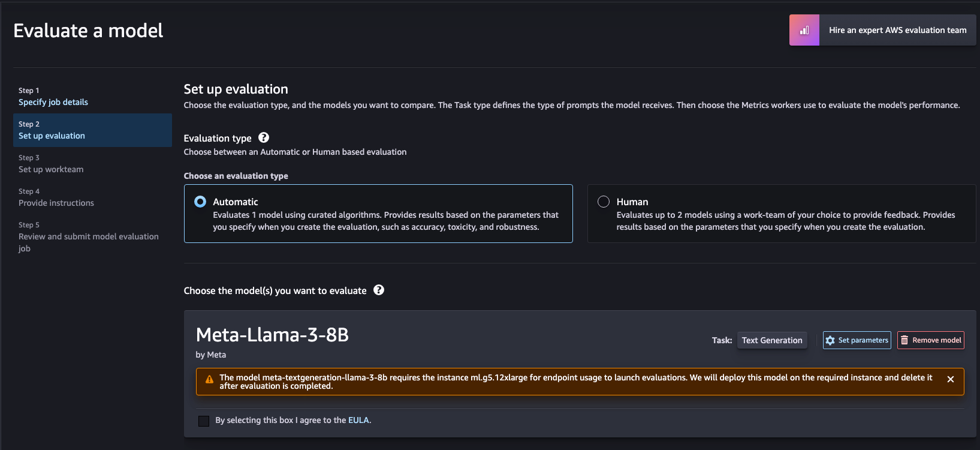Dismiss the ml.g5.12xlarge instance warning
Viewport: 980px width, 450px height.
pyautogui.click(x=951, y=379)
